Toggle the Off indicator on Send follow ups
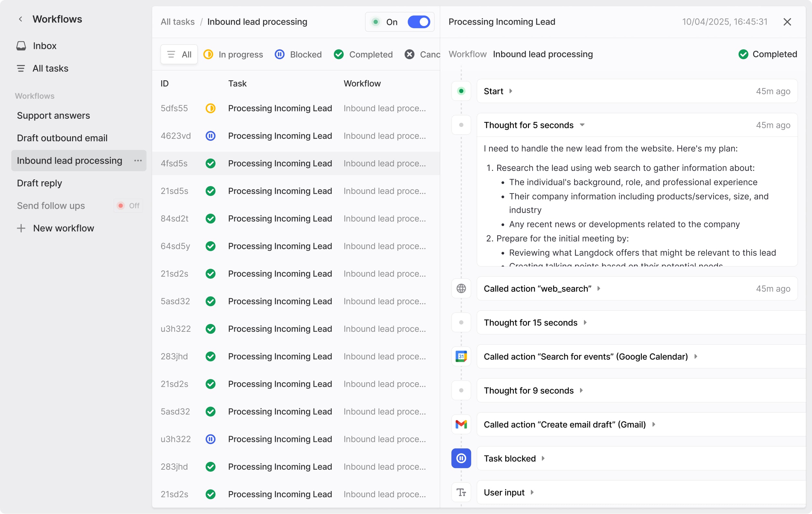Image resolution: width=812 pixels, height=514 pixels. tap(128, 206)
